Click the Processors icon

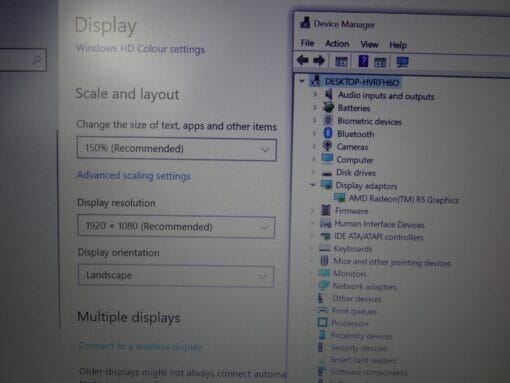point(322,322)
